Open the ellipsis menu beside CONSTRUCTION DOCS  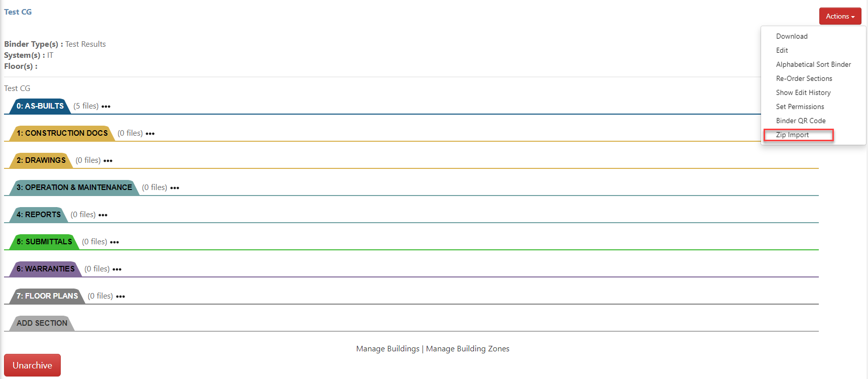pyautogui.click(x=150, y=134)
